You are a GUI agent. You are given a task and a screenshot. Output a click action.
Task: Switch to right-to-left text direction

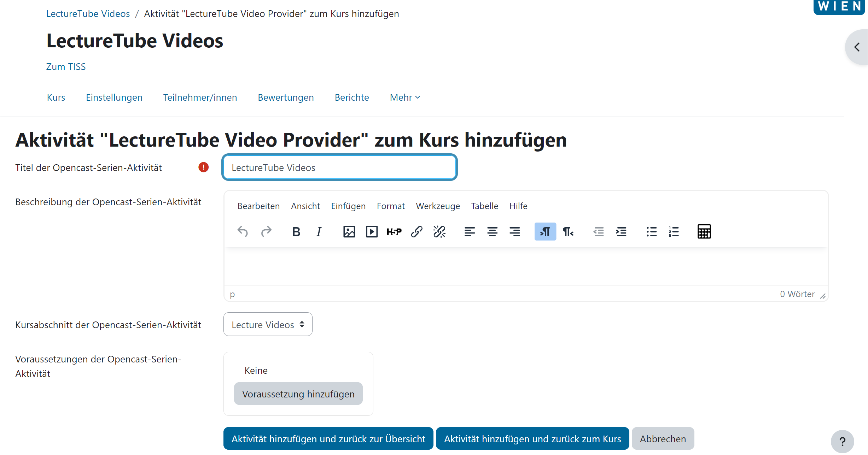pos(568,232)
